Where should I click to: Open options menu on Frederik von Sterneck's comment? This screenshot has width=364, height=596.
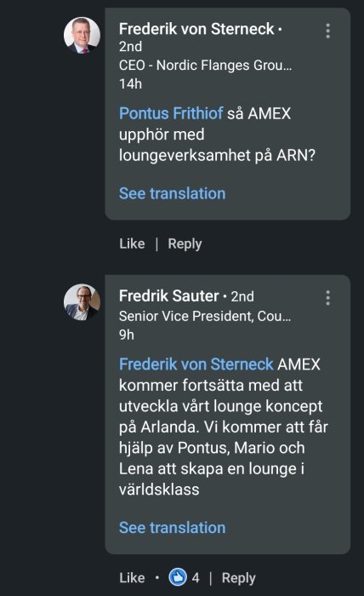328,31
